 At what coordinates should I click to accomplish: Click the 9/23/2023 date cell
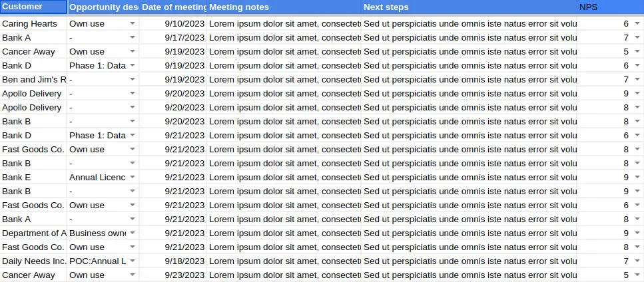click(173, 275)
